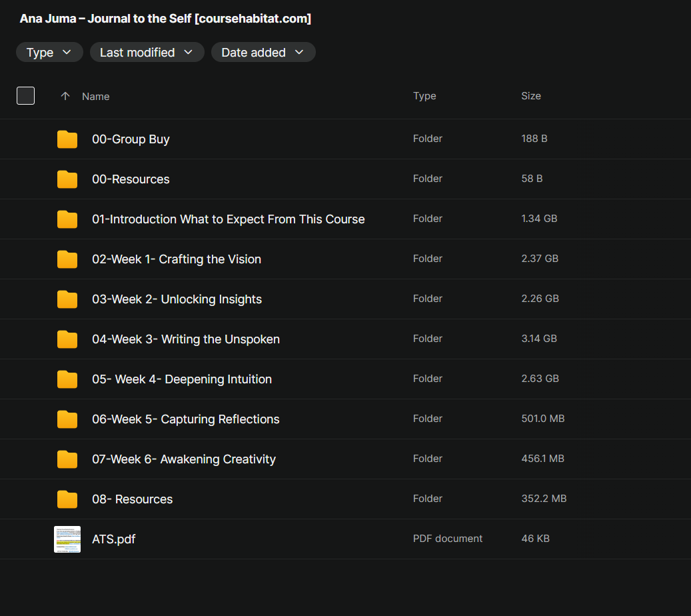Click the Folder type label for 08- Resources
691x616 pixels.
pyautogui.click(x=428, y=498)
